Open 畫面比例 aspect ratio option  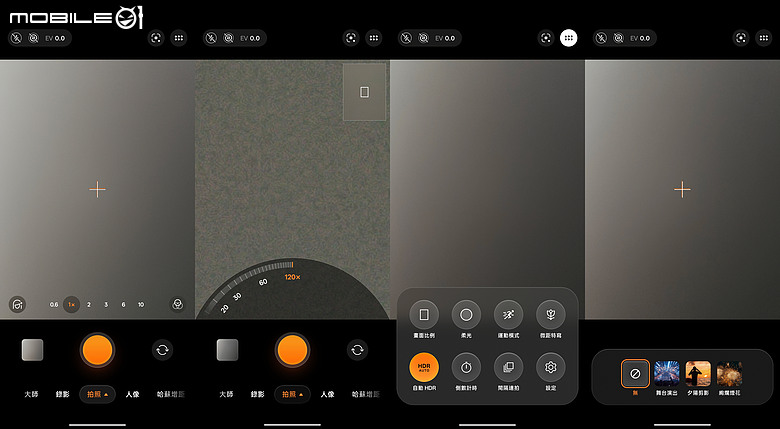[424, 315]
